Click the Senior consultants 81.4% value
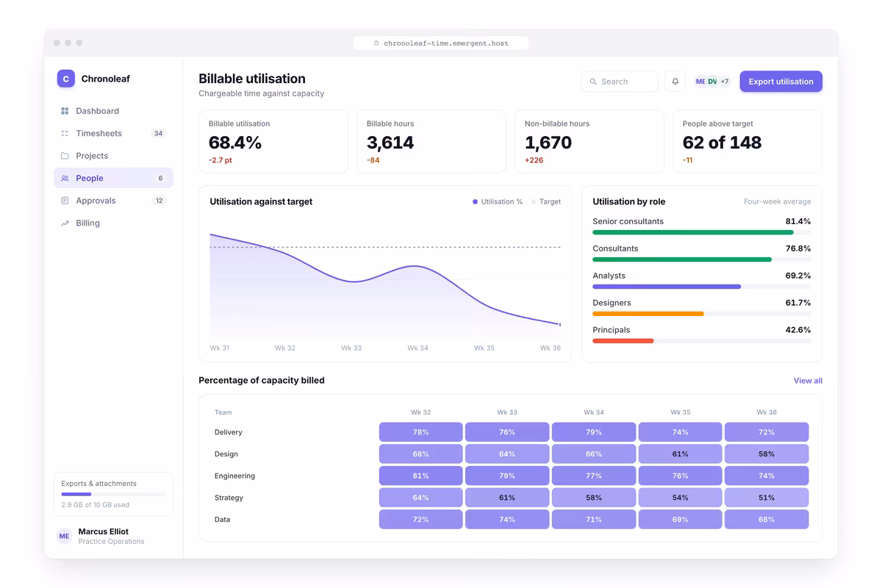This screenshot has width=882, height=588. [798, 221]
